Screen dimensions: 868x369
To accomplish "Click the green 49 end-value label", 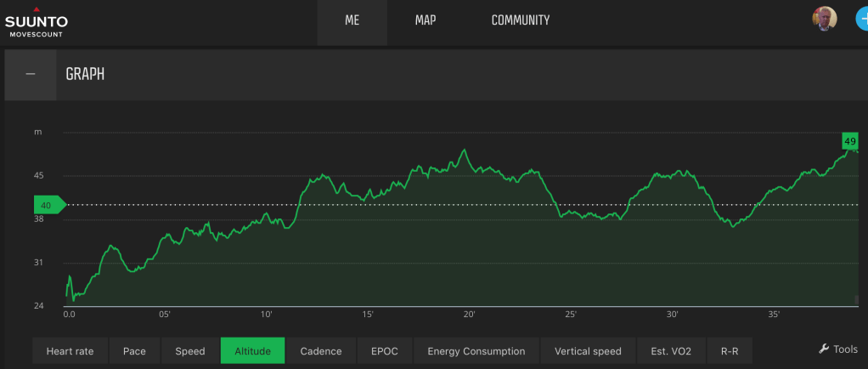I will click(x=849, y=140).
